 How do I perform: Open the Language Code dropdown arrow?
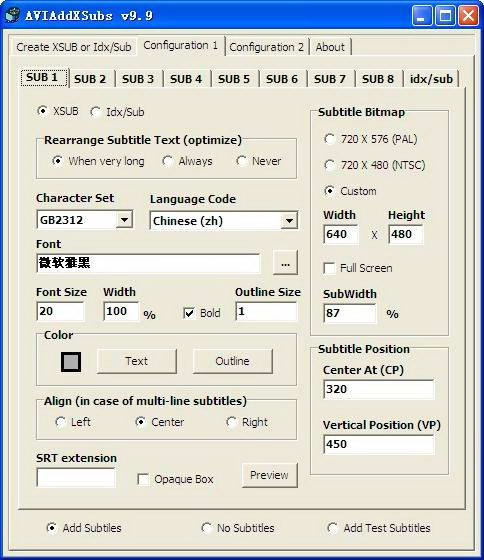(x=289, y=221)
